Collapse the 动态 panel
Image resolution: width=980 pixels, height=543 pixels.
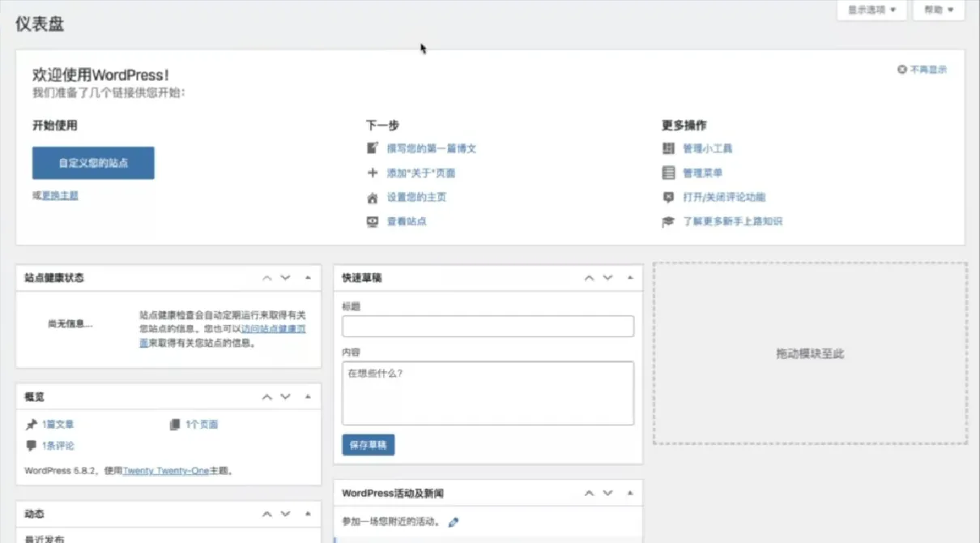(x=307, y=513)
